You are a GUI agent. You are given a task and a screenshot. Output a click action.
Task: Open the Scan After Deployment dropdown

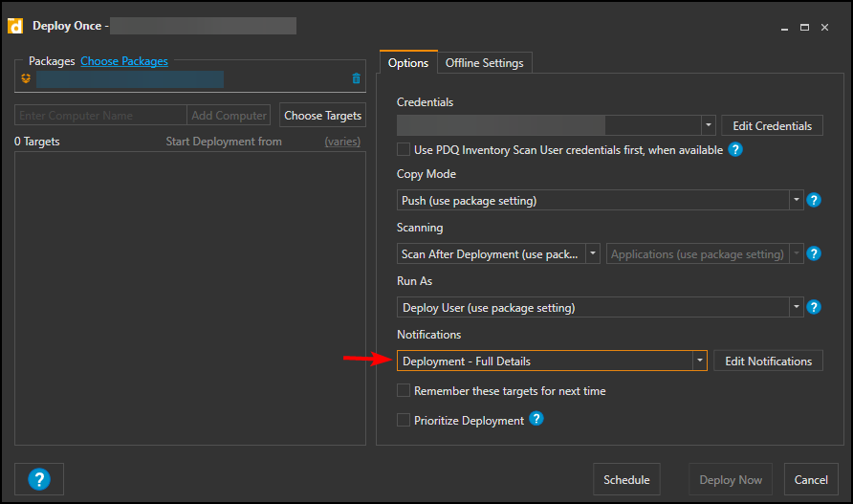pyautogui.click(x=593, y=254)
